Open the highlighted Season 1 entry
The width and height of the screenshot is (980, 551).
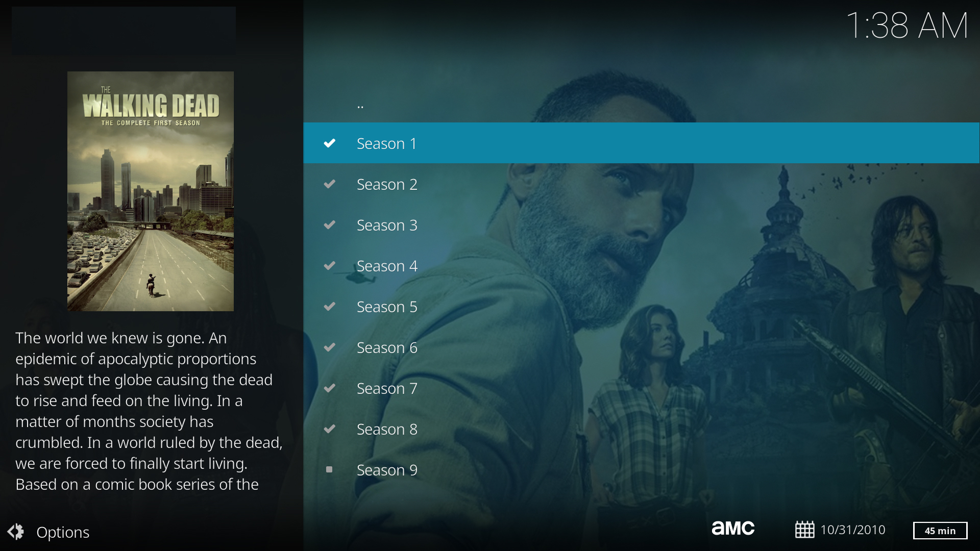tap(642, 143)
